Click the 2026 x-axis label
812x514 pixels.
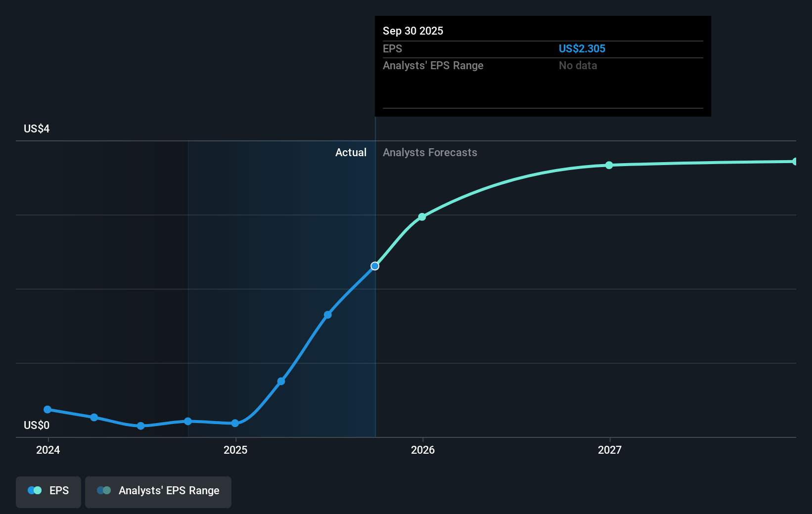pos(423,450)
